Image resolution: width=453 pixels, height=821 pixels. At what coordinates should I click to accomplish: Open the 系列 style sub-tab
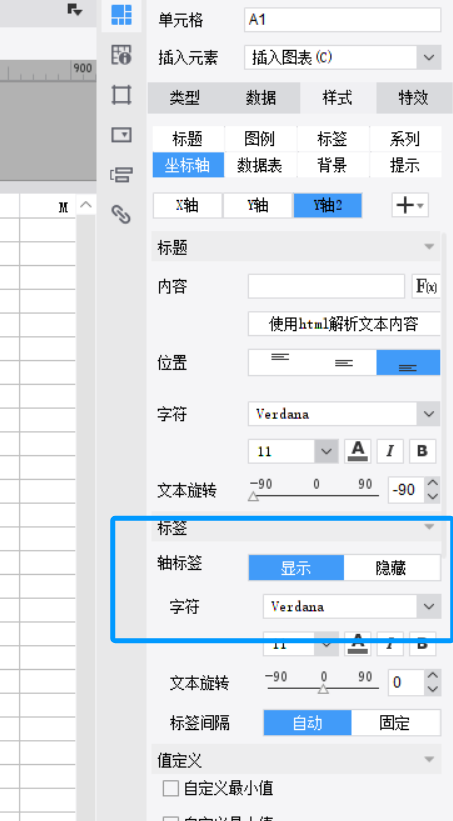point(405,139)
